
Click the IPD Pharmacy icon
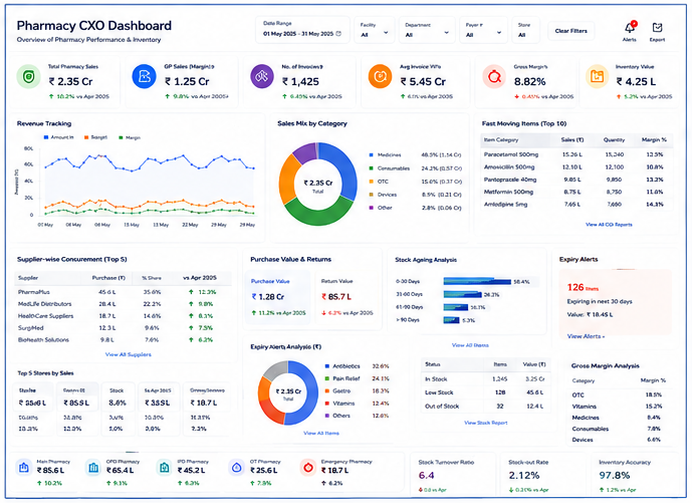[164, 467]
